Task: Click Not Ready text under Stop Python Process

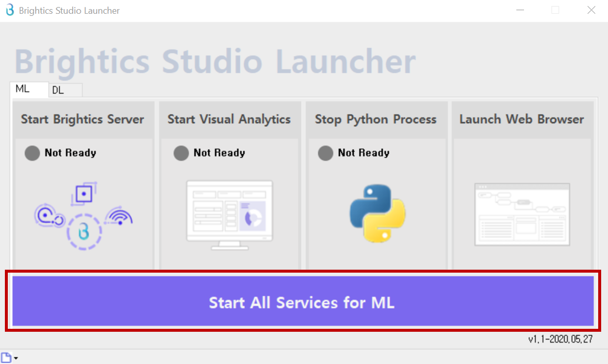Action: coord(364,153)
